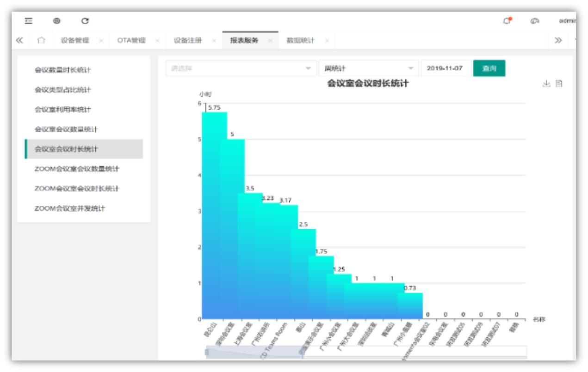Select 会议室利用率统计 in sidebar
588x372 pixels.
pos(63,110)
